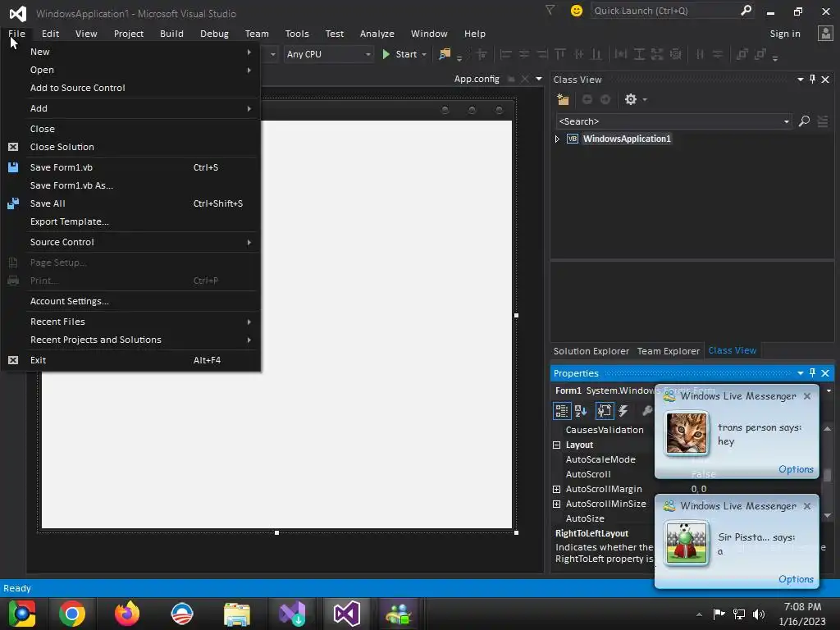840x630 pixels.
Task: Click the network tray icon
Action: 739,614
